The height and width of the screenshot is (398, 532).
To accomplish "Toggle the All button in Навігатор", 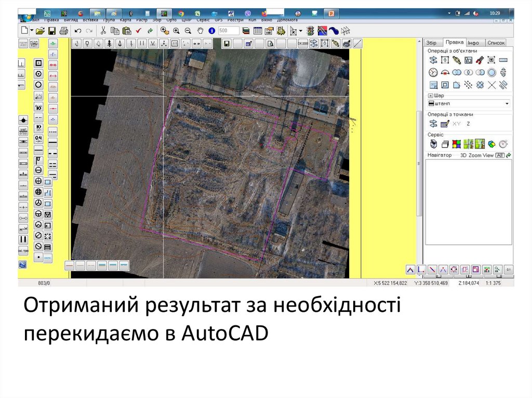I will [x=500, y=155].
